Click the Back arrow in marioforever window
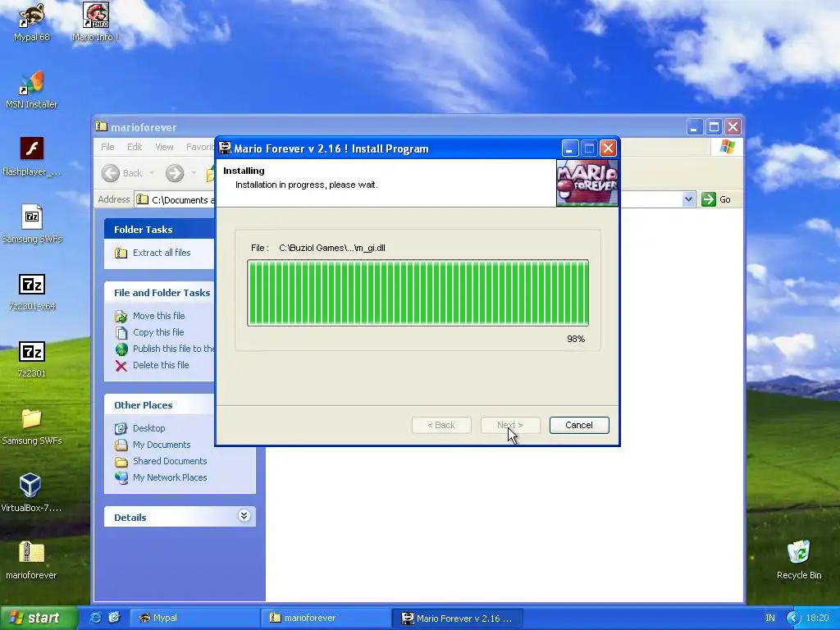840x630 pixels. coord(111,173)
